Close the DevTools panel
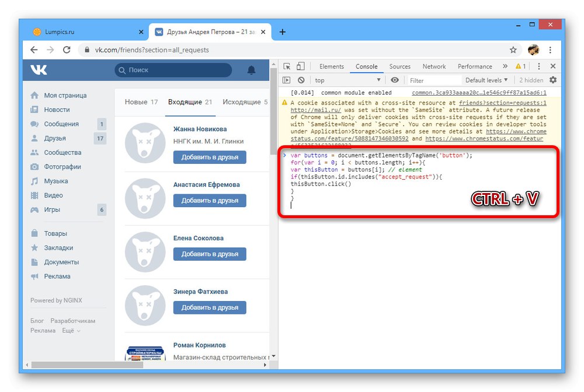This screenshot has height=392, width=584. coord(553,66)
